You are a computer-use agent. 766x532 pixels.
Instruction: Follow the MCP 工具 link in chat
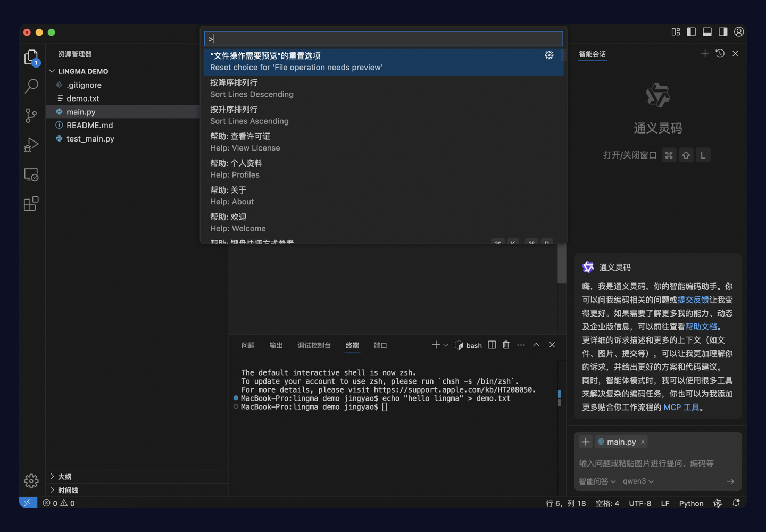point(681,407)
